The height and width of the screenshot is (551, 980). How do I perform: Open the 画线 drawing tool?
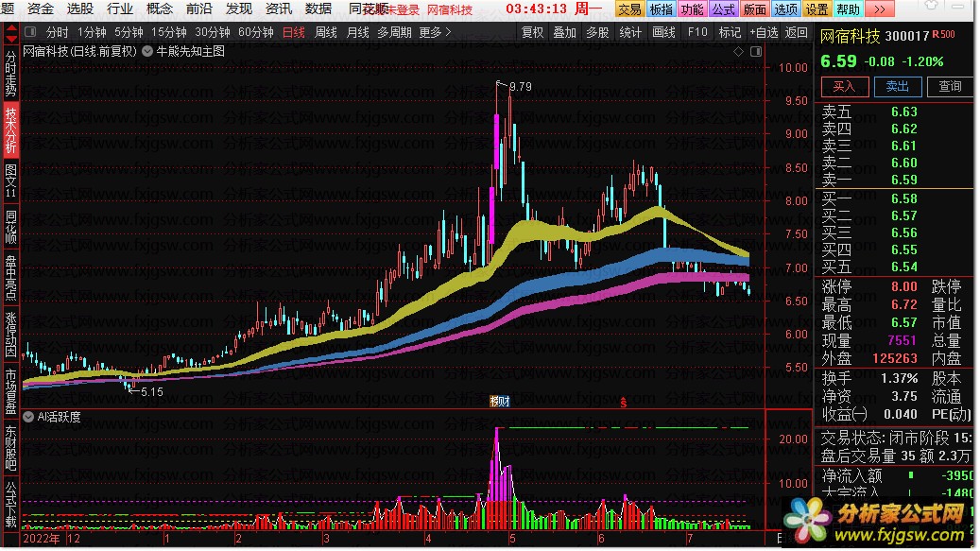click(x=663, y=32)
